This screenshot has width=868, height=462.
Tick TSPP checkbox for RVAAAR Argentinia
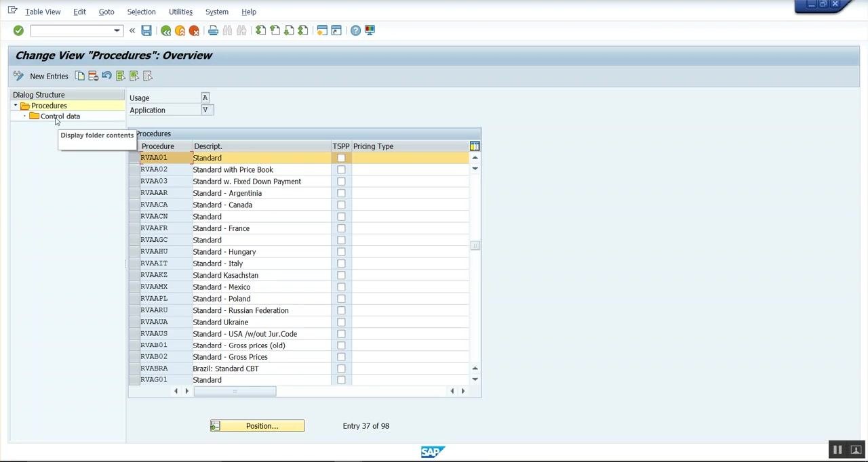pyautogui.click(x=341, y=193)
